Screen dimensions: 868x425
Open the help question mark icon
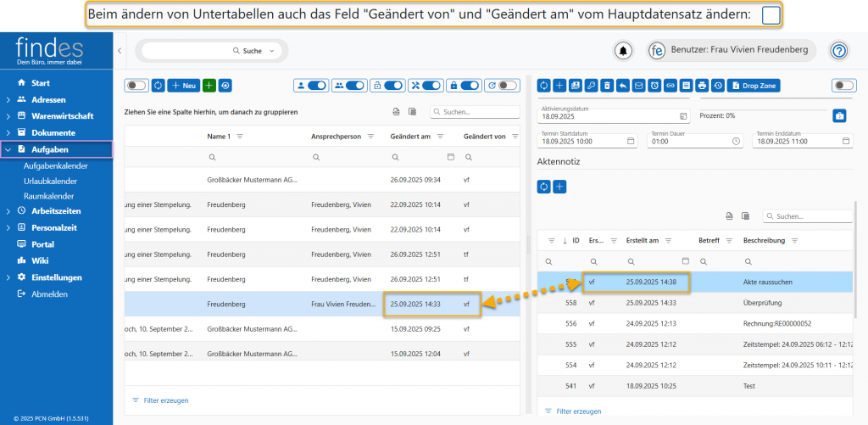[x=838, y=51]
